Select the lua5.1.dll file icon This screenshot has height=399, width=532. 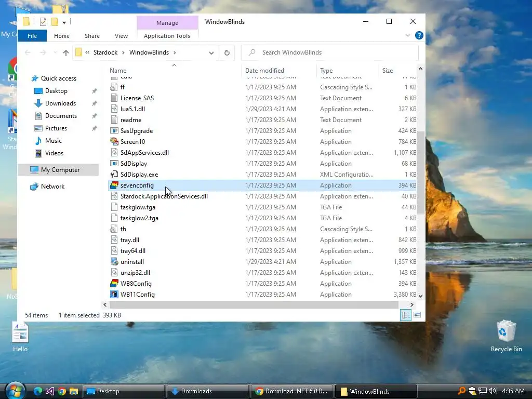[114, 109]
